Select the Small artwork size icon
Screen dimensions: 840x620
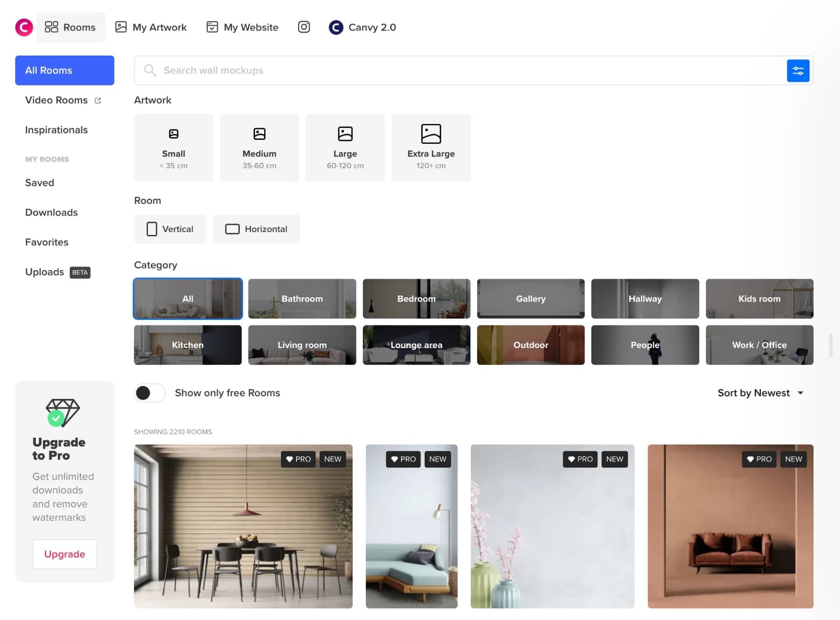click(173, 134)
